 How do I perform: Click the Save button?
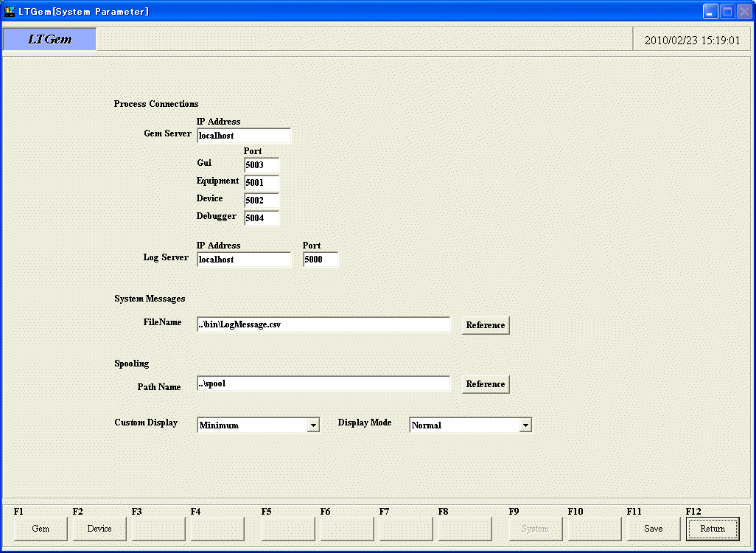tap(654, 529)
